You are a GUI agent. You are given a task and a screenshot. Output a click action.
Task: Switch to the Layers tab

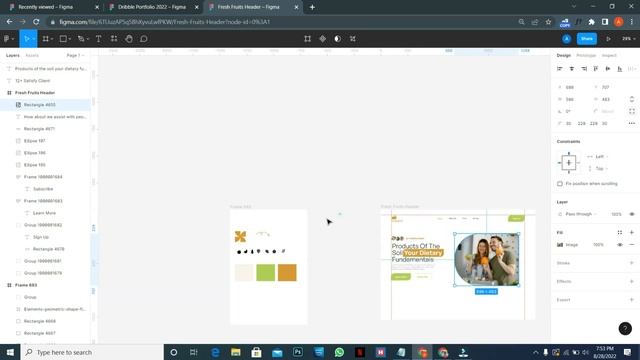point(13,55)
